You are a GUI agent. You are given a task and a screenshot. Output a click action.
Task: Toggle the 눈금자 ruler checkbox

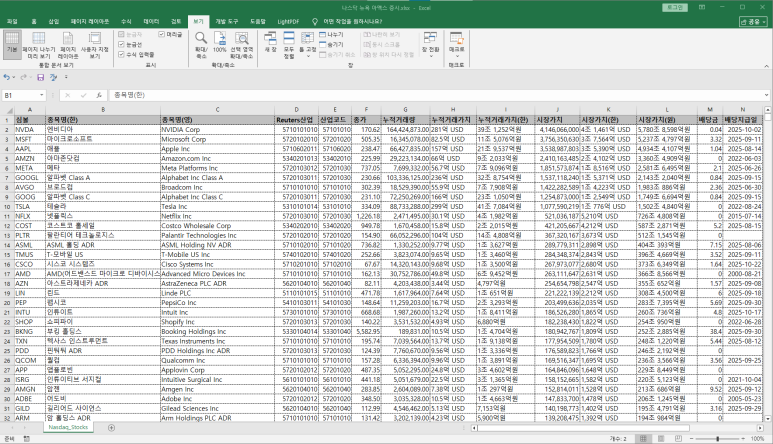121,34
